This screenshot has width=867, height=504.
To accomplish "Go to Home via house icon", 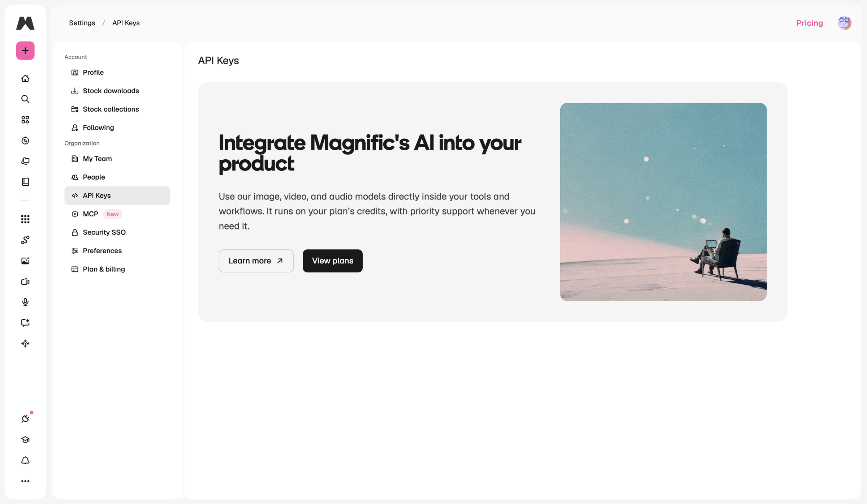I will click(25, 78).
